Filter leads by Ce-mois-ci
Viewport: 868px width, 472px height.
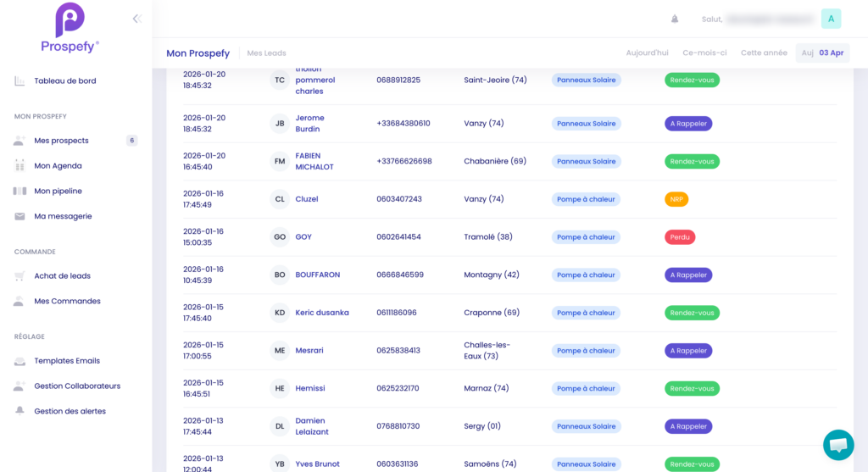[704, 53]
